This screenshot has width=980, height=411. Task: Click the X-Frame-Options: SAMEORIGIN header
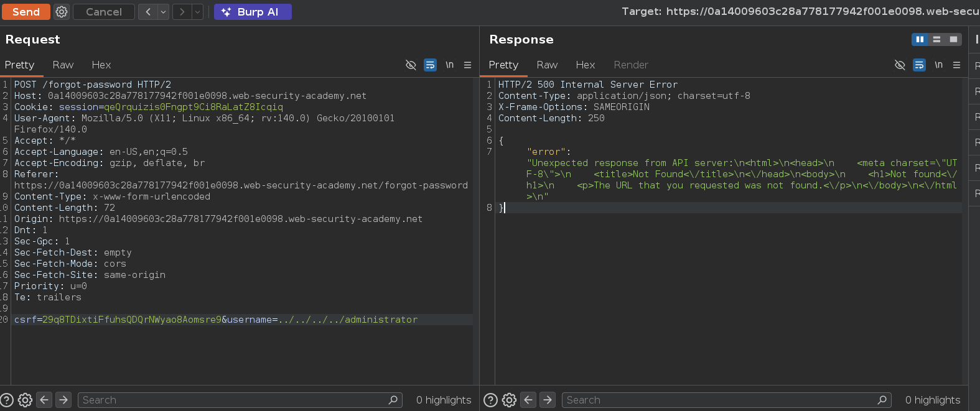click(574, 107)
